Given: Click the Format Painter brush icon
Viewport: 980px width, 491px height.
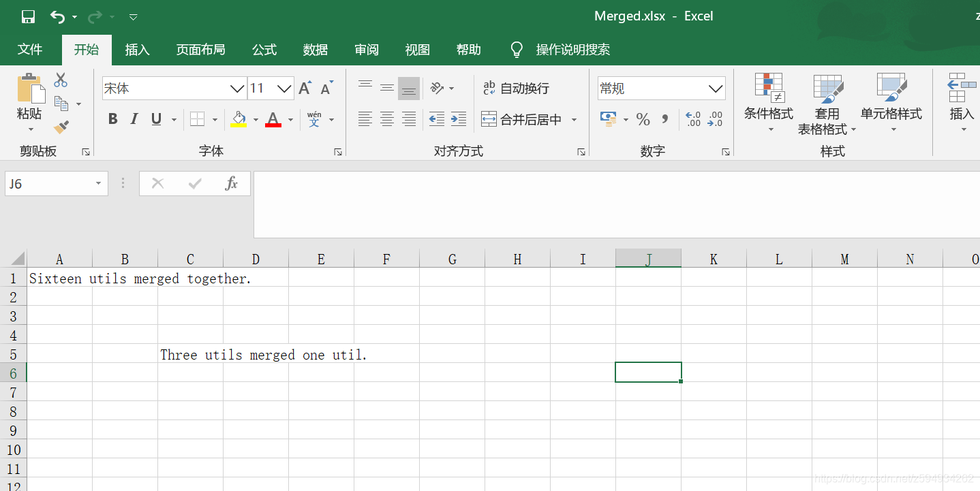Looking at the screenshot, I should (61, 127).
